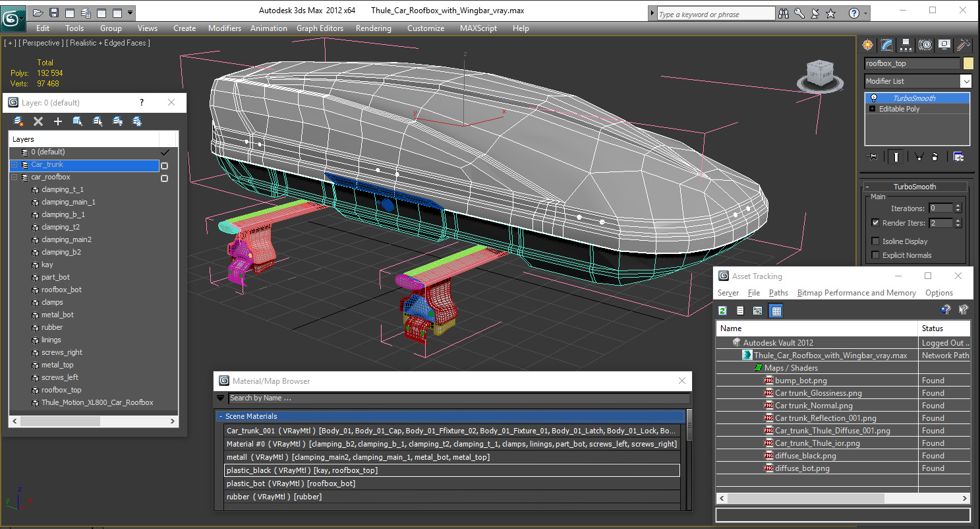Toggle Show End Result icon

pyautogui.click(x=896, y=157)
